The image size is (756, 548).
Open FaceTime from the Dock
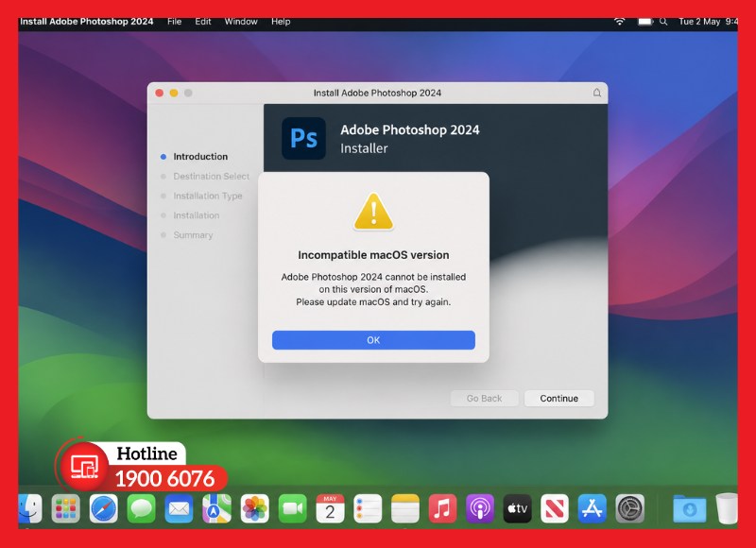[292, 508]
